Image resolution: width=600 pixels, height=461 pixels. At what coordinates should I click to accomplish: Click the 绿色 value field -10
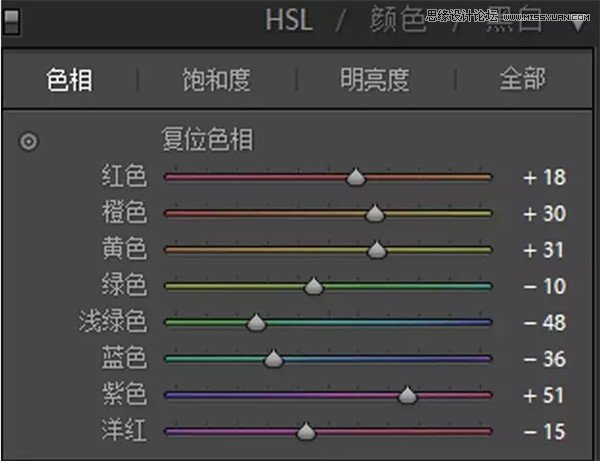point(545,286)
